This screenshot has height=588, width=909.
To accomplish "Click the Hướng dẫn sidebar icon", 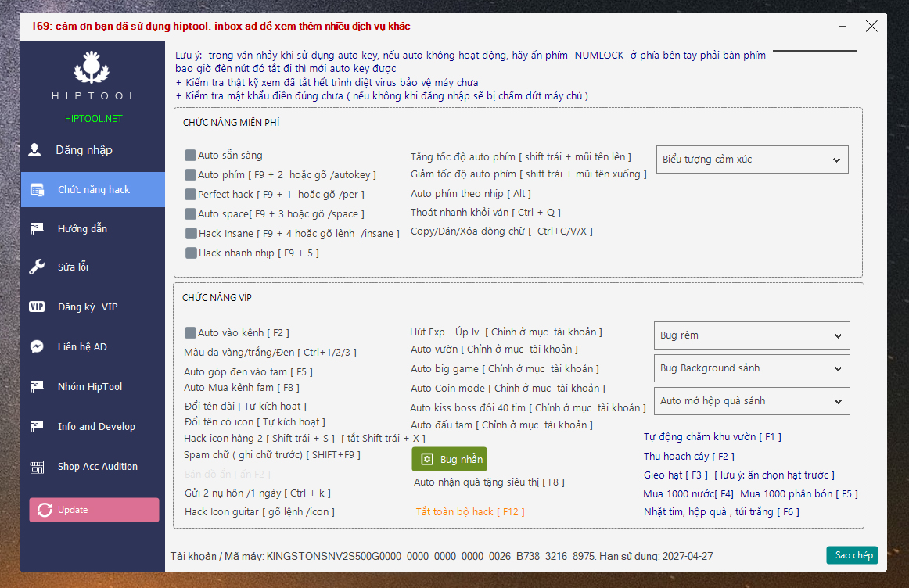I will click(37, 228).
